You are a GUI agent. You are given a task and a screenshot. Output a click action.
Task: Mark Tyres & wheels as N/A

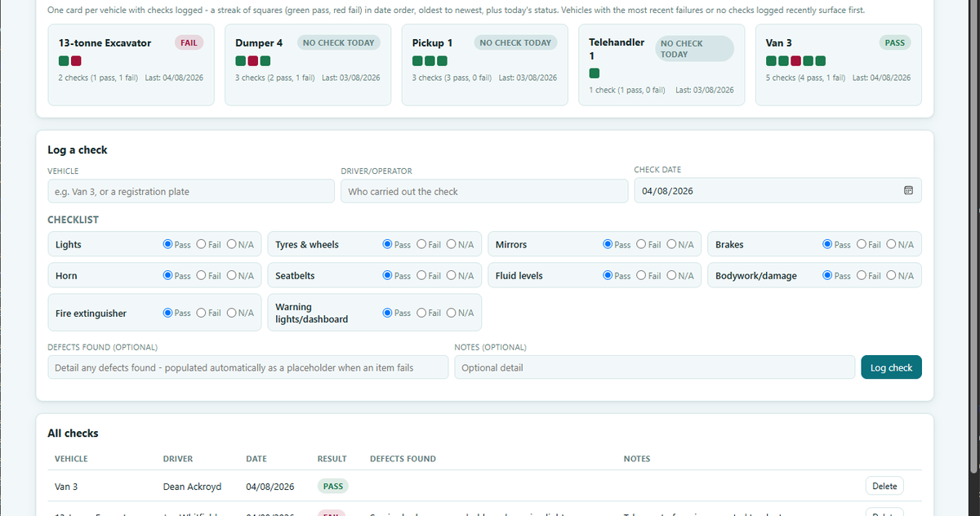pyautogui.click(x=452, y=244)
